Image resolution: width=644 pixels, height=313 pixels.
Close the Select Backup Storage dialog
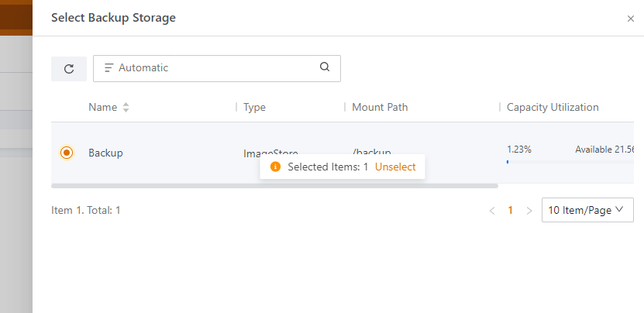[x=630, y=19]
